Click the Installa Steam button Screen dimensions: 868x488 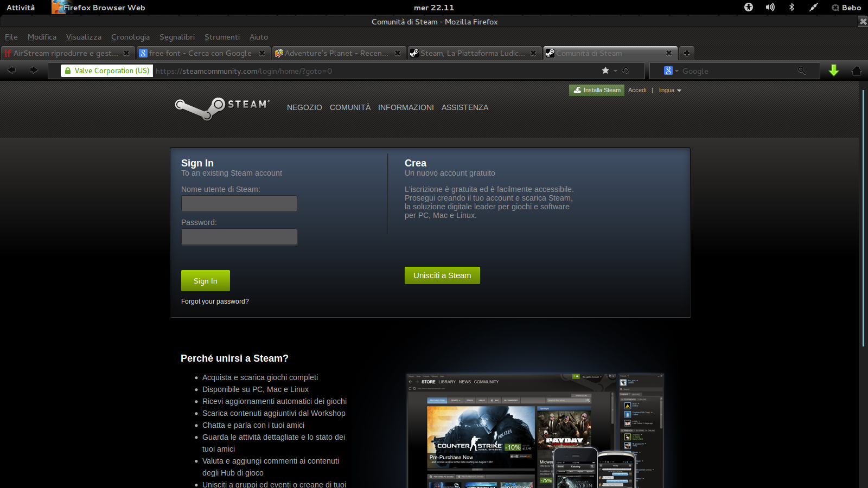(597, 90)
